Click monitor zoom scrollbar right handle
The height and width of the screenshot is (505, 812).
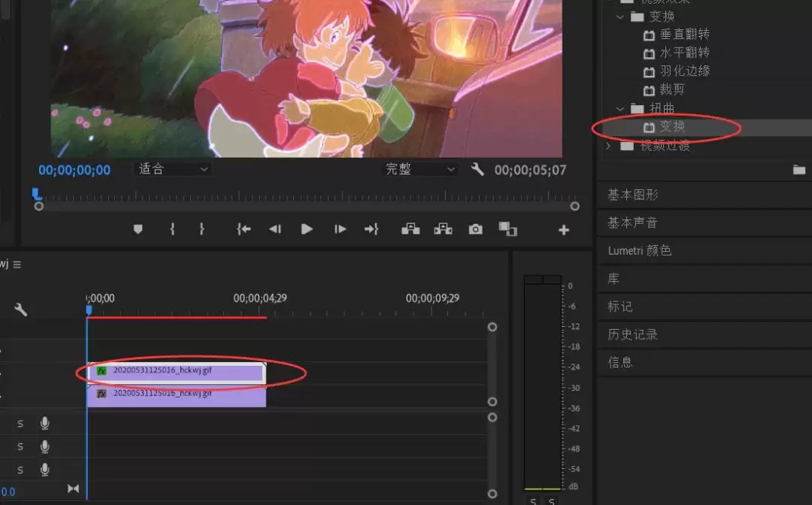click(575, 206)
